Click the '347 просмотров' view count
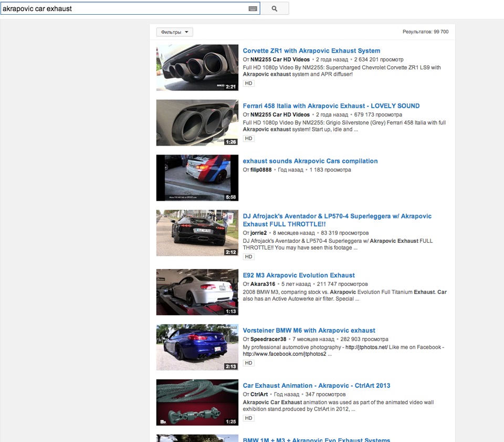 coord(325,394)
